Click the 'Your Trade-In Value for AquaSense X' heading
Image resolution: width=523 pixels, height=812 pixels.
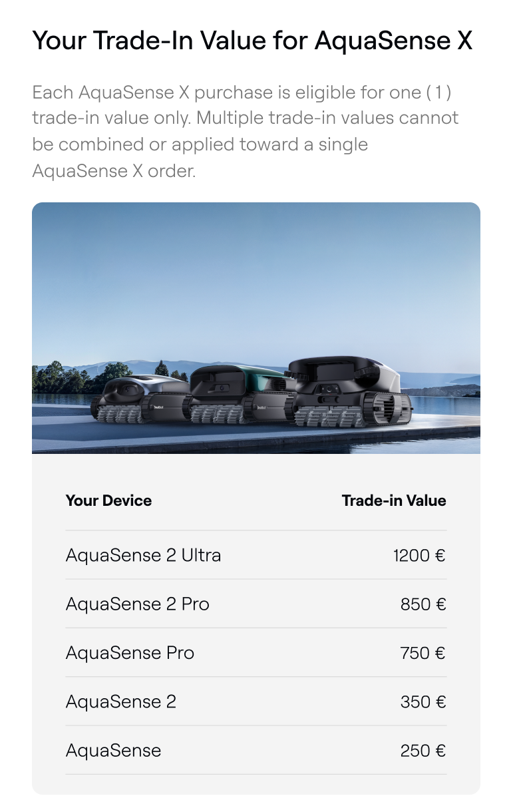pyautogui.click(x=252, y=41)
